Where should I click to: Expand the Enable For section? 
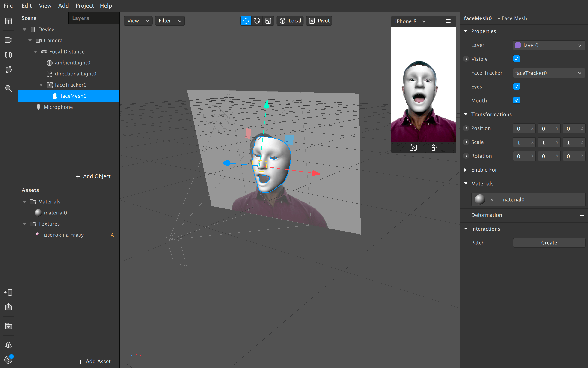(x=466, y=170)
